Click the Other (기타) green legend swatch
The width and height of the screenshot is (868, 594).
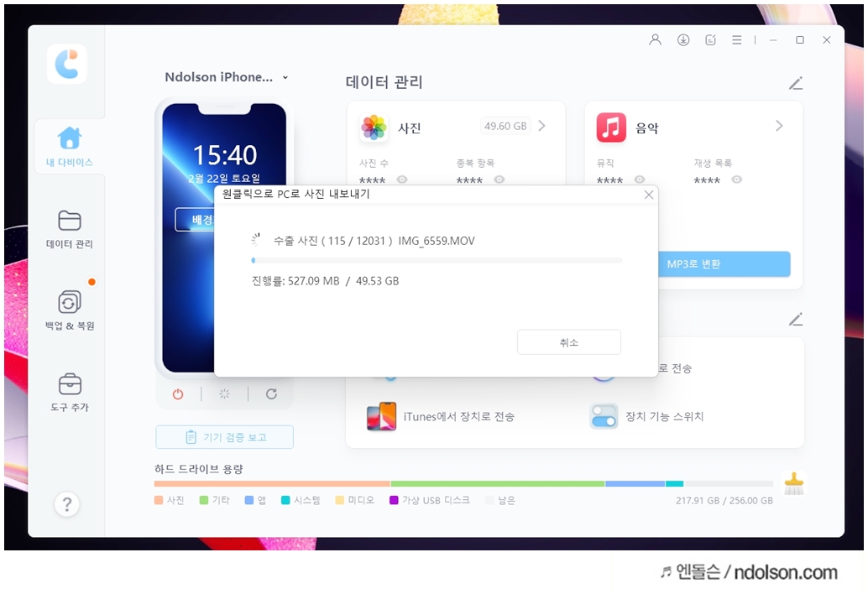204,500
